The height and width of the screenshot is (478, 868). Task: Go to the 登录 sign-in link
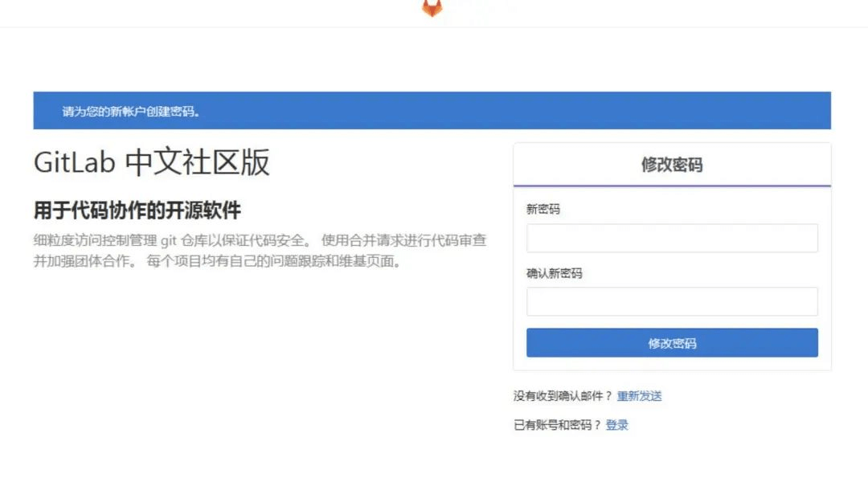616,426
